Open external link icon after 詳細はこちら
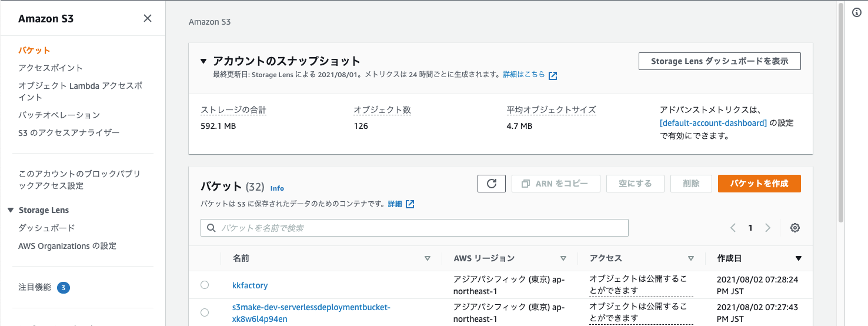Screen dimensions: 868x326 [553, 75]
